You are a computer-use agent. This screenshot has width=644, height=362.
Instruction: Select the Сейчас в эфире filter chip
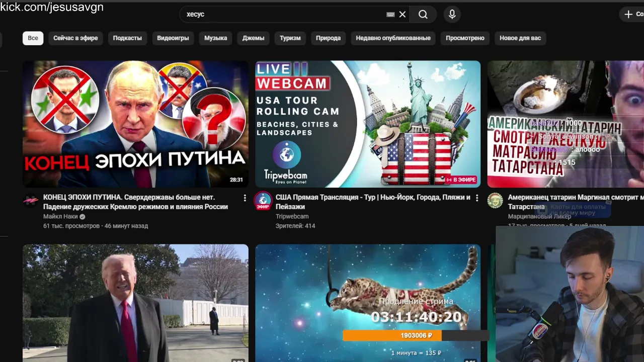(75, 38)
